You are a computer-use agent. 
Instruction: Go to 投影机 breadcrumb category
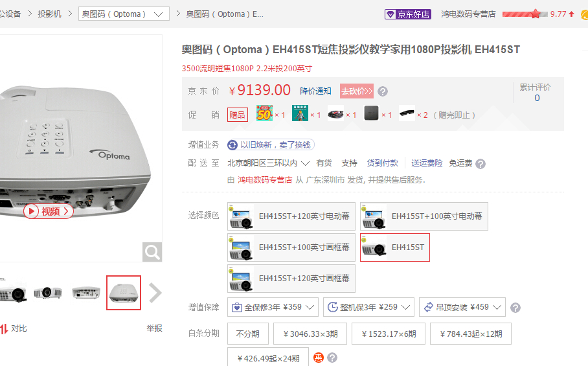point(49,14)
